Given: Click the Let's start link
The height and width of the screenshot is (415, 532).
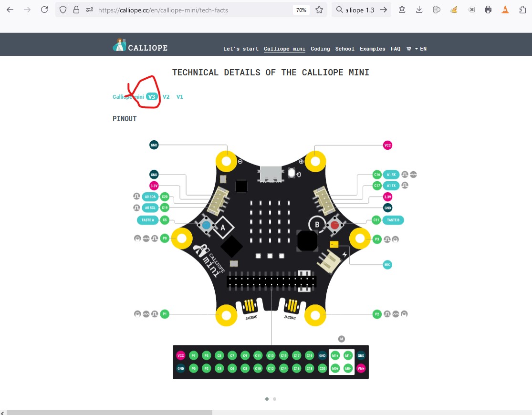Looking at the screenshot, I should pyautogui.click(x=241, y=49).
